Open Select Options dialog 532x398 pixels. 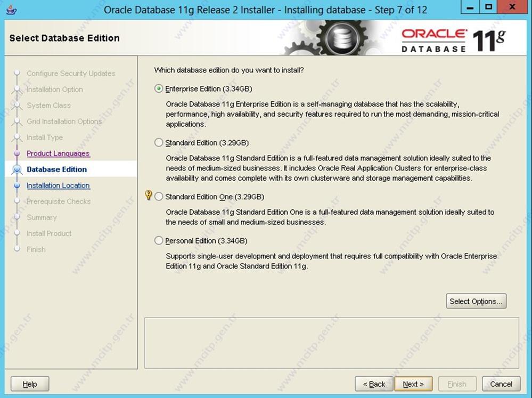coord(476,301)
